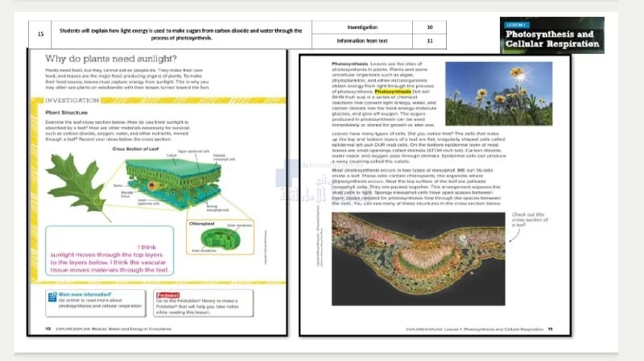Click the yellow flowers and sun photo

(x=498, y=93)
